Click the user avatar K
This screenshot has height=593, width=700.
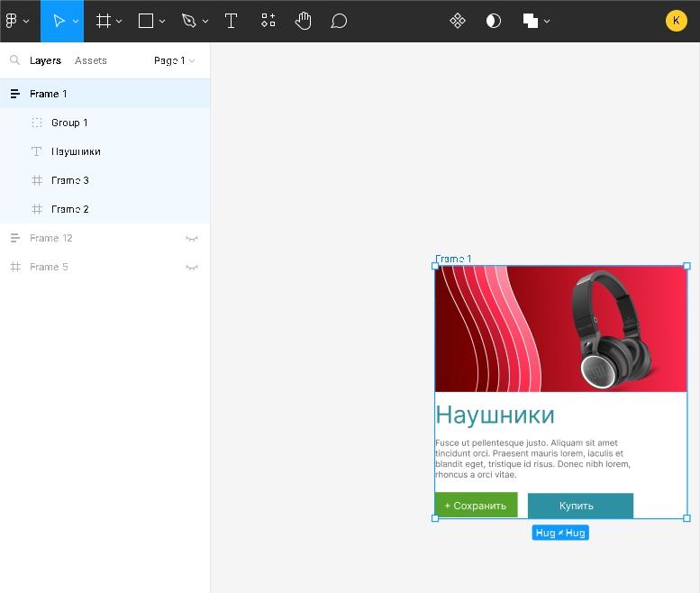[x=676, y=21]
